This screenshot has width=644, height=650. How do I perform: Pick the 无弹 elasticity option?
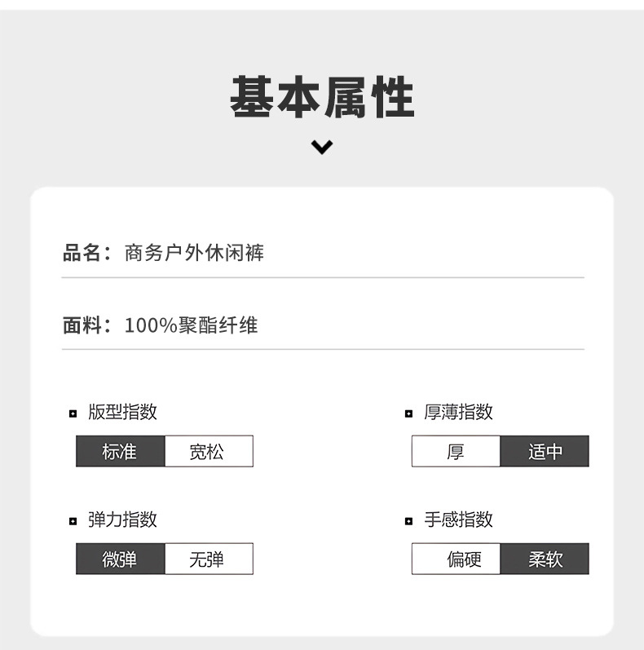pyautogui.click(x=209, y=559)
